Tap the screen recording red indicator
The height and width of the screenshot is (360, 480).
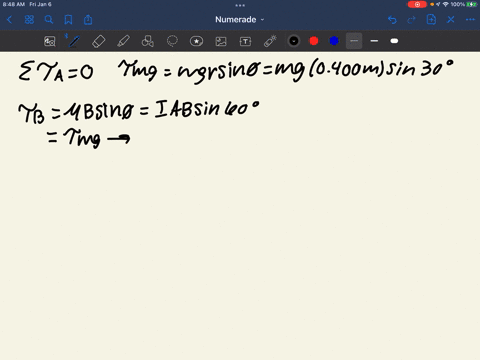[x=417, y=4]
